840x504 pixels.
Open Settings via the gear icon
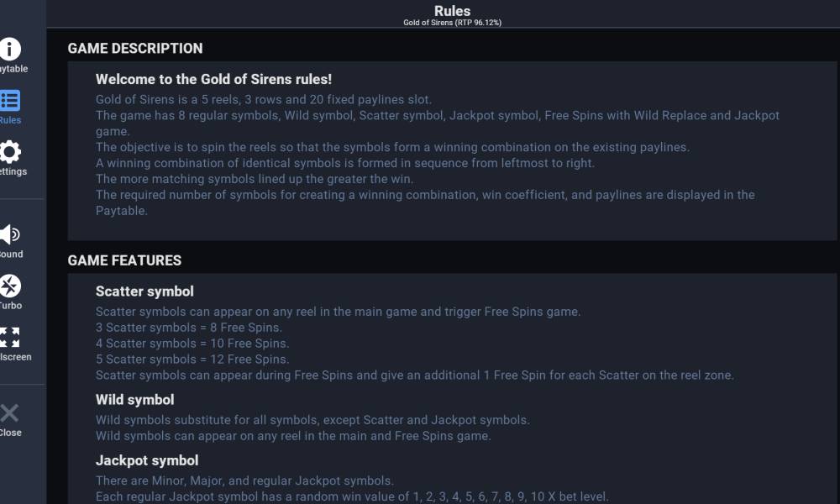tap(10, 152)
